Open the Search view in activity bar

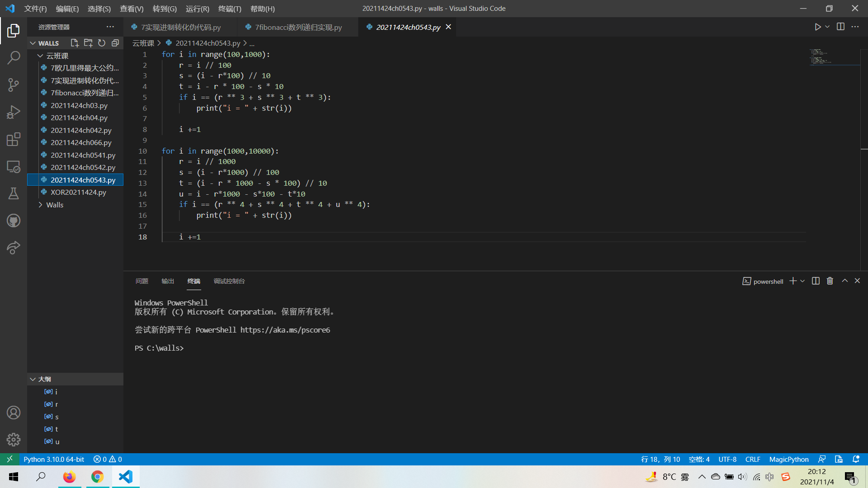click(14, 57)
